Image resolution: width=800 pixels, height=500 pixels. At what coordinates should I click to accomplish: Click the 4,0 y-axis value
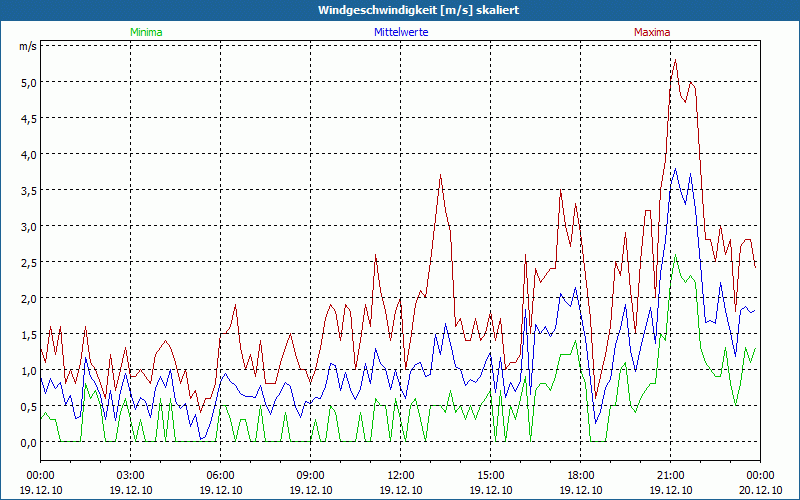(29, 154)
